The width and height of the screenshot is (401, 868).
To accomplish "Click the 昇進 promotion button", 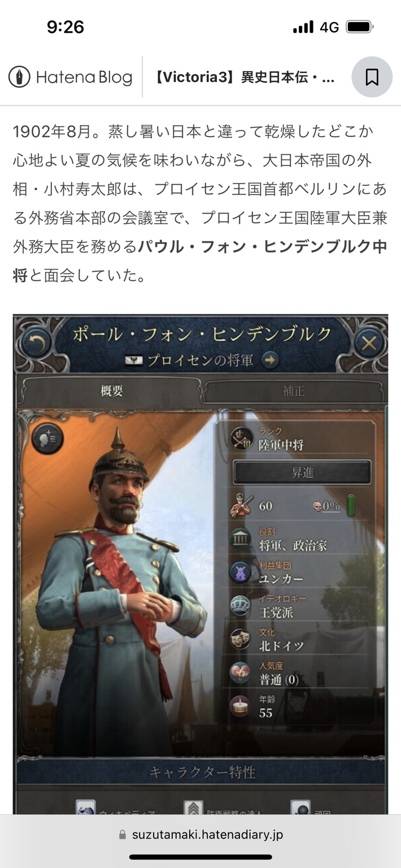I will click(x=302, y=472).
